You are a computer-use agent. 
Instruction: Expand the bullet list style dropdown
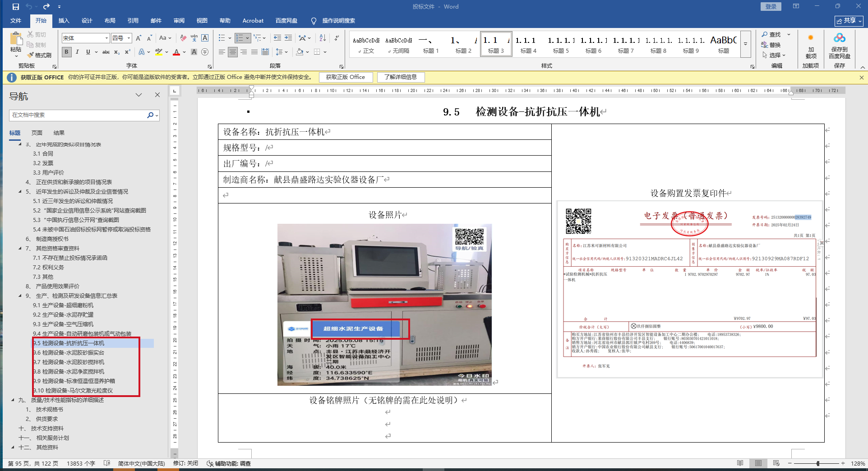(x=230, y=38)
